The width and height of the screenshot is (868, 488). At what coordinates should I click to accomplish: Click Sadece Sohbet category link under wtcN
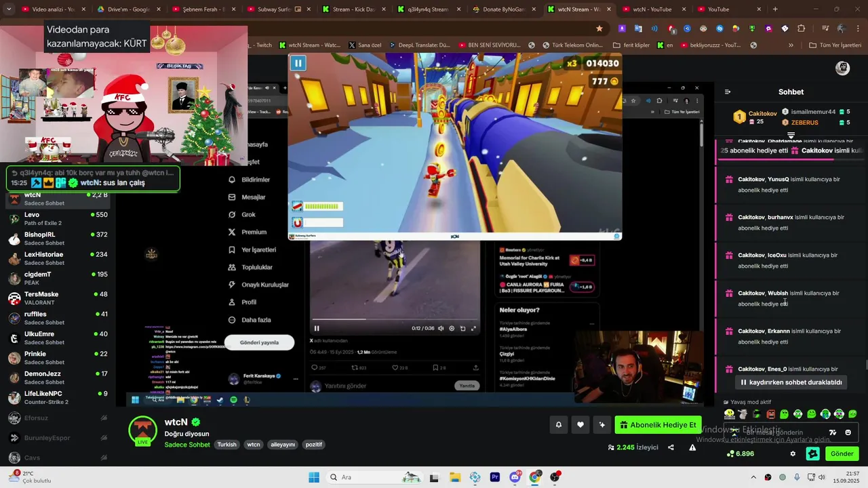pyautogui.click(x=186, y=445)
